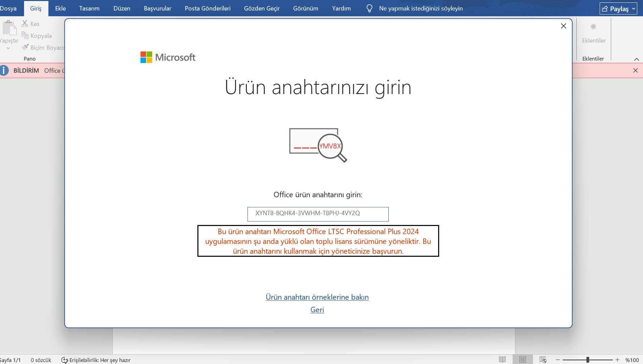
Task: Click the Office product key input field
Action: click(x=318, y=214)
